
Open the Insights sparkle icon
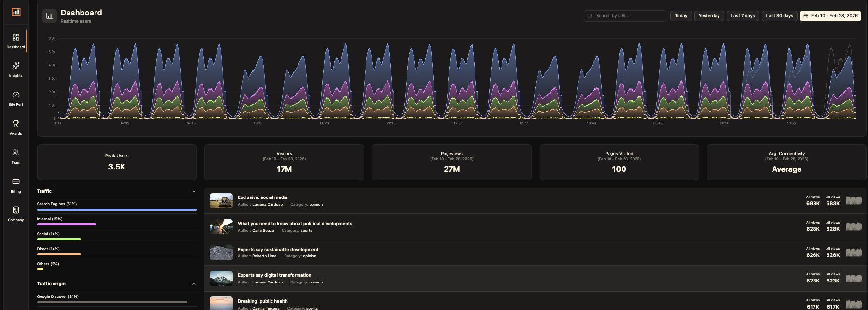click(16, 66)
